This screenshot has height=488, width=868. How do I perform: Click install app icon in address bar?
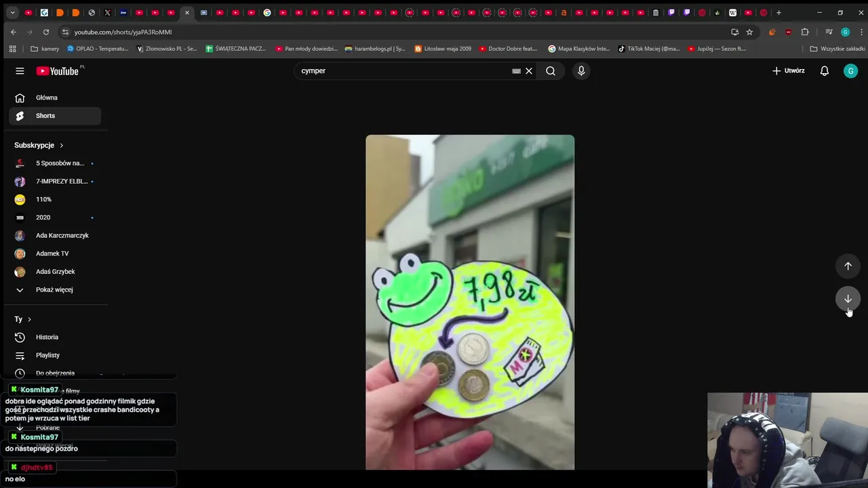tap(734, 32)
